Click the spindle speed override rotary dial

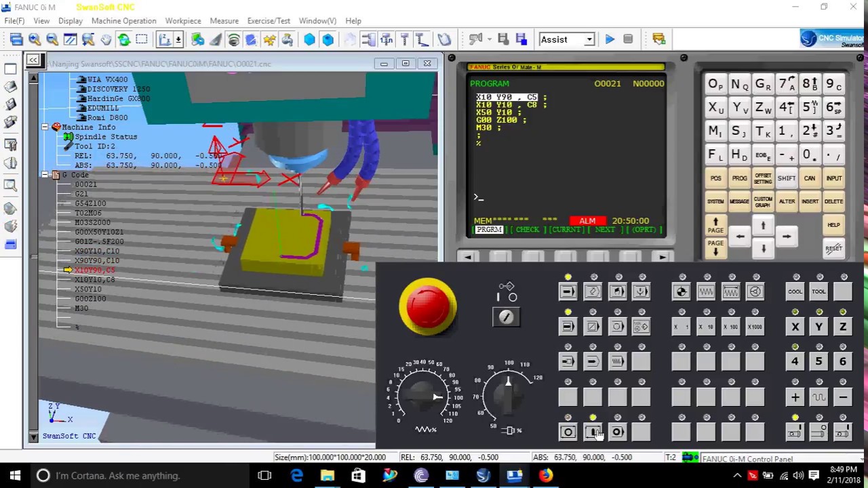(509, 395)
